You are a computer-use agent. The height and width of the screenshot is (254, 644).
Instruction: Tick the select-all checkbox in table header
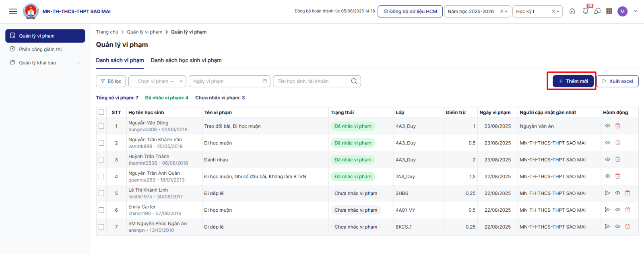click(x=101, y=112)
